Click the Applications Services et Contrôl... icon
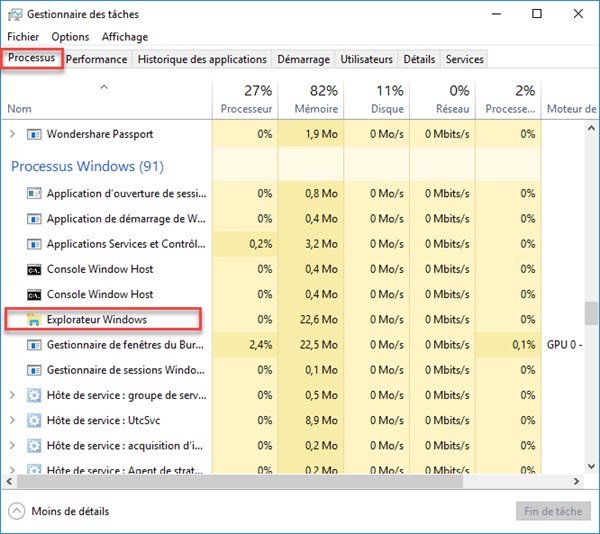Image resolution: width=600 pixels, height=534 pixels. click(x=34, y=244)
